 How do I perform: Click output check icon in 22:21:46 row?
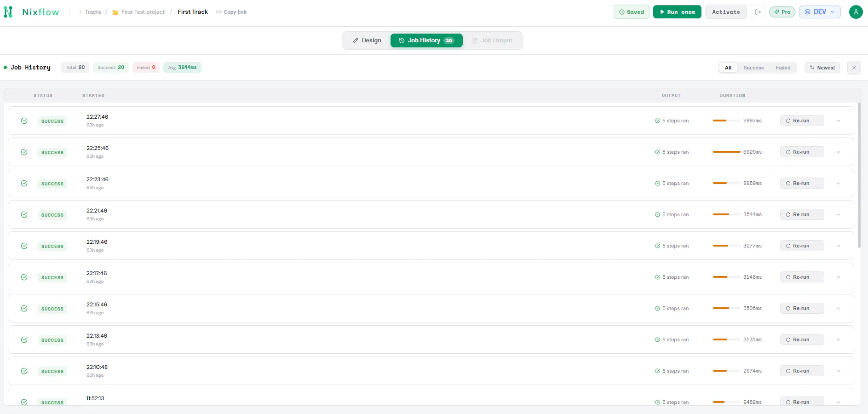pyautogui.click(x=657, y=215)
